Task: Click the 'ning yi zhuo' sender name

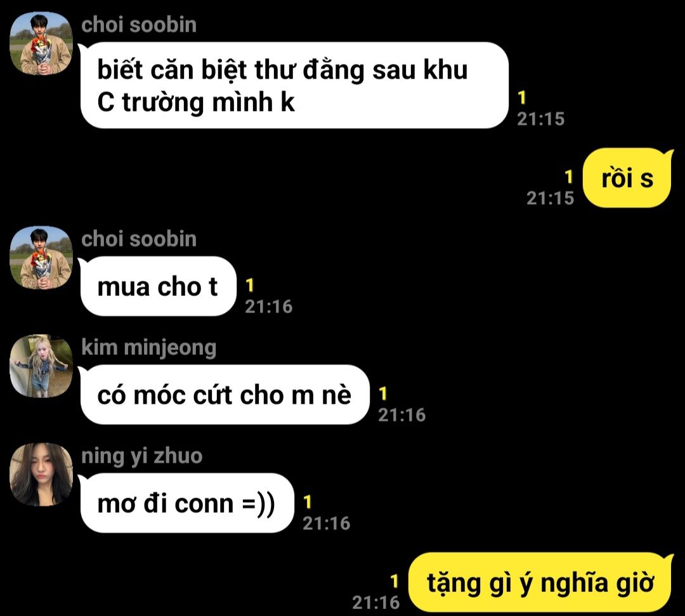Action: [142, 456]
